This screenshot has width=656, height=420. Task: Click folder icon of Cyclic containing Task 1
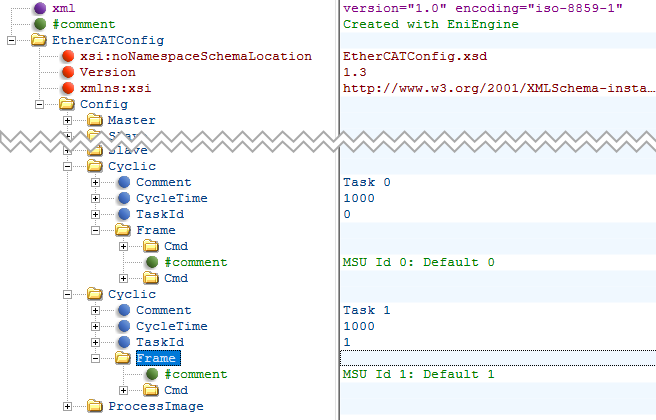click(95, 294)
